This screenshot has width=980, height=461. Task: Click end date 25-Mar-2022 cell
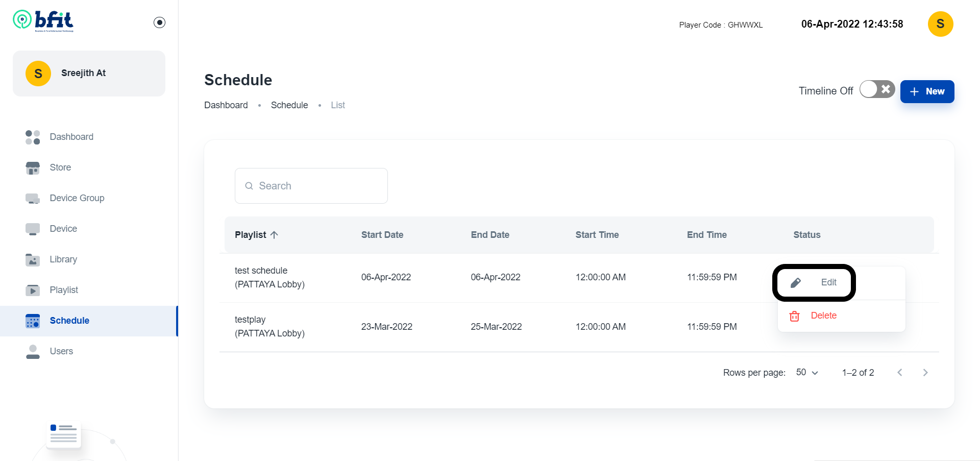[x=496, y=327]
